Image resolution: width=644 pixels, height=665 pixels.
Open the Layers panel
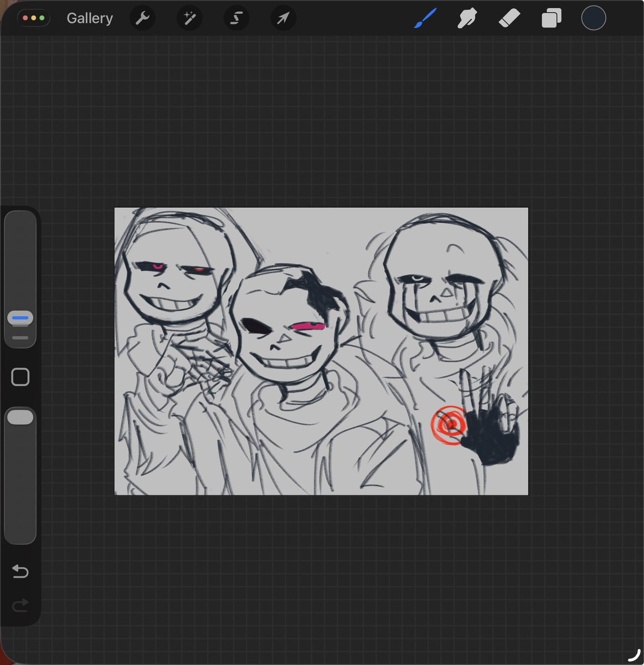(x=551, y=19)
